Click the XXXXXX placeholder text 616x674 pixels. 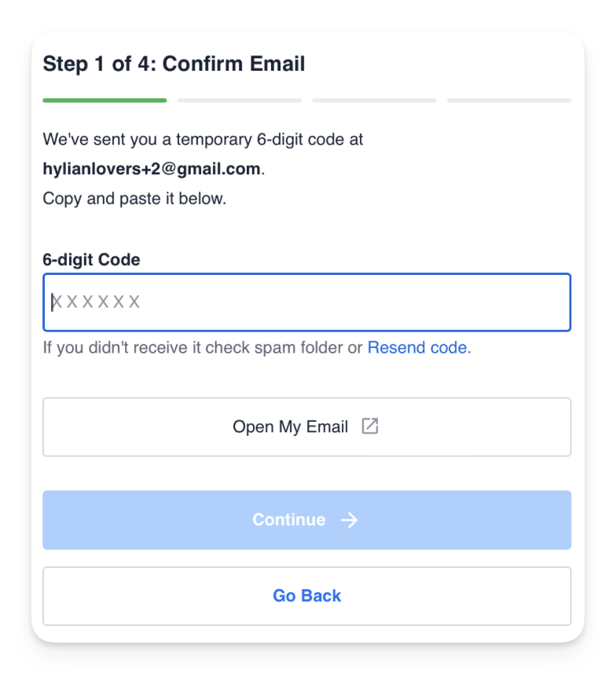(95, 302)
